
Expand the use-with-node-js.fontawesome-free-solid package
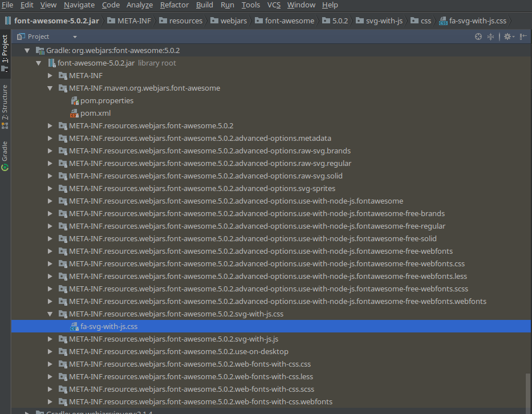(50, 239)
